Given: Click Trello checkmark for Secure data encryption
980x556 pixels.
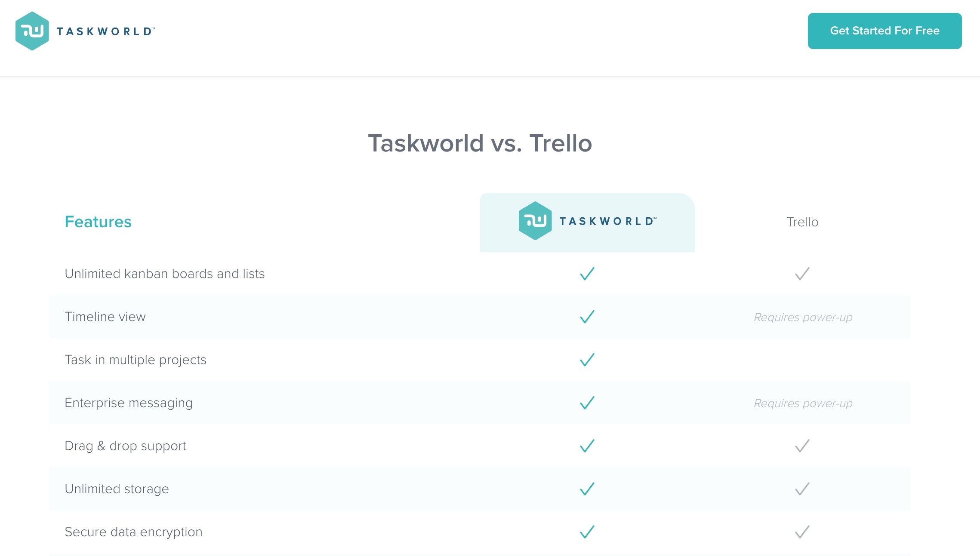Looking at the screenshot, I should 802,532.
